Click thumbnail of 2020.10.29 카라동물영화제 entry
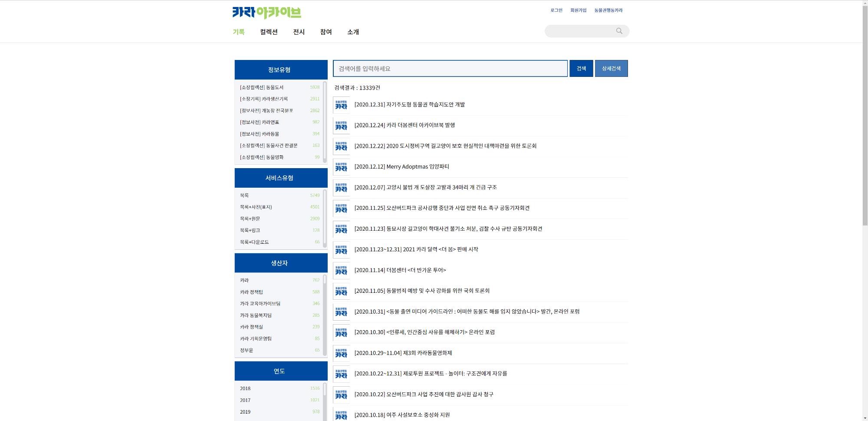The width and height of the screenshot is (868, 421). point(341,353)
